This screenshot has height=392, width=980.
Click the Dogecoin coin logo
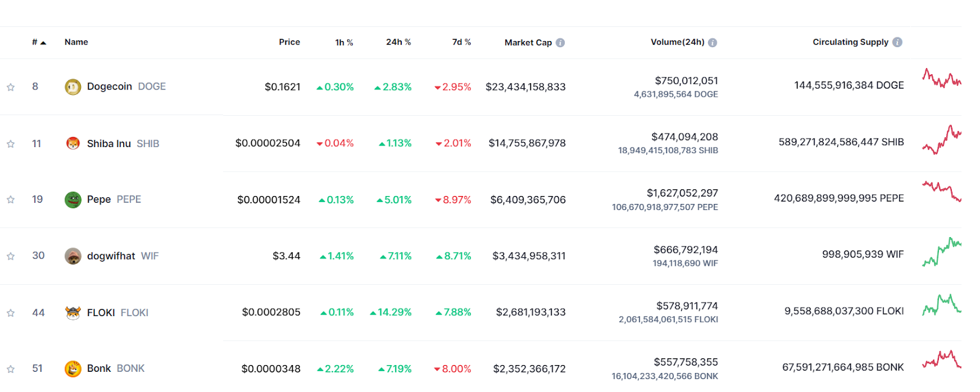(73, 87)
